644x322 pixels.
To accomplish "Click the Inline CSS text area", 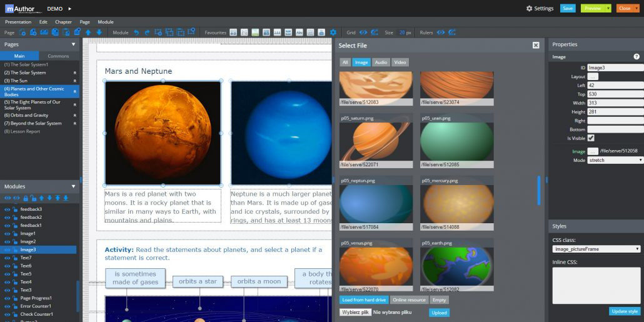I will pos(596,284).
